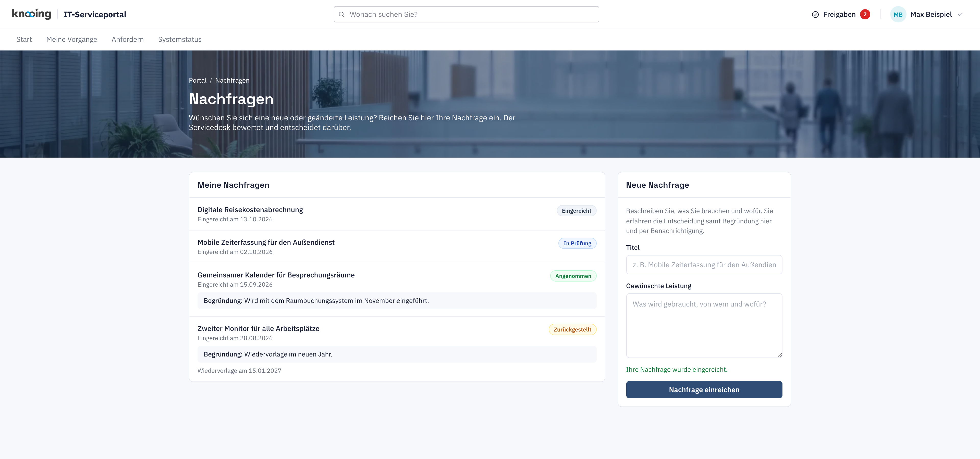980x459 pixels.
Task: Submit with Nachfrage einreichen button
Action: coord(704,390)
